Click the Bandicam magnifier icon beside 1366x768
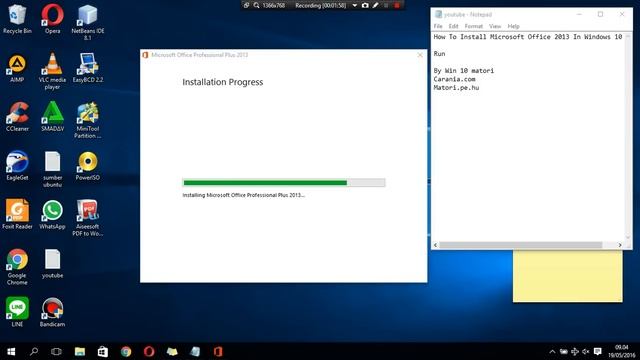 click(256, 5)
